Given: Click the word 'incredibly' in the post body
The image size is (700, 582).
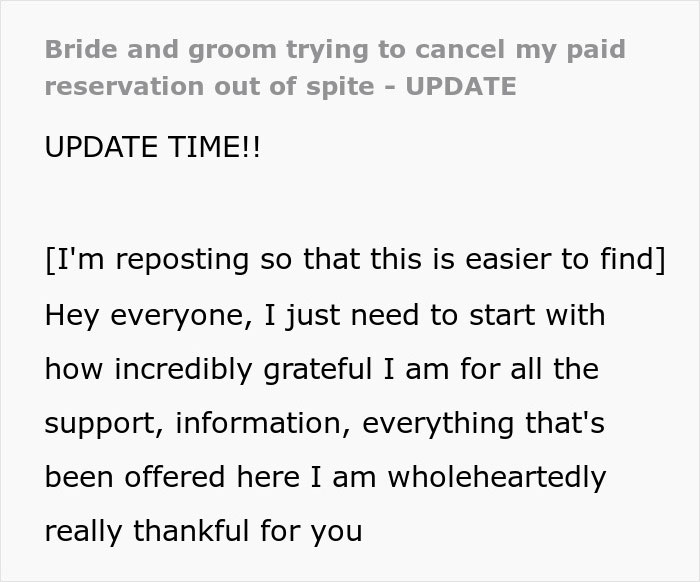Looking at the screenshot, I should click(183, 370).
